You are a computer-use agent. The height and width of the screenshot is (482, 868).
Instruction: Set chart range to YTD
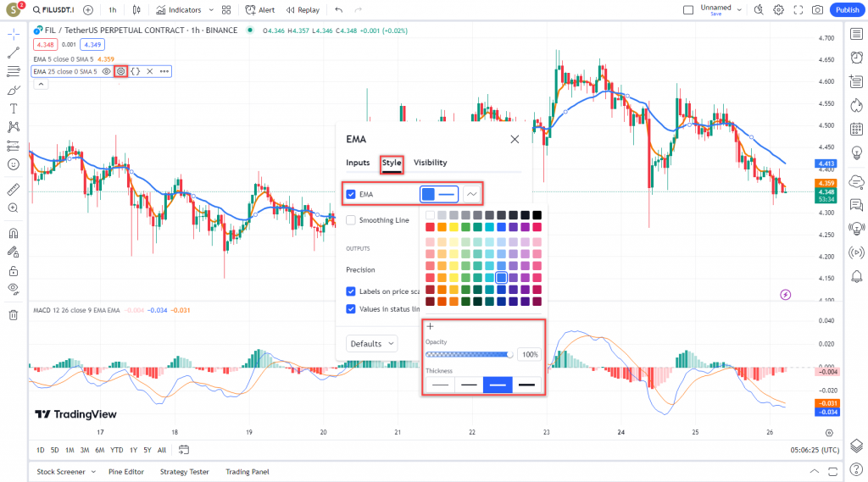coord(116,450)
